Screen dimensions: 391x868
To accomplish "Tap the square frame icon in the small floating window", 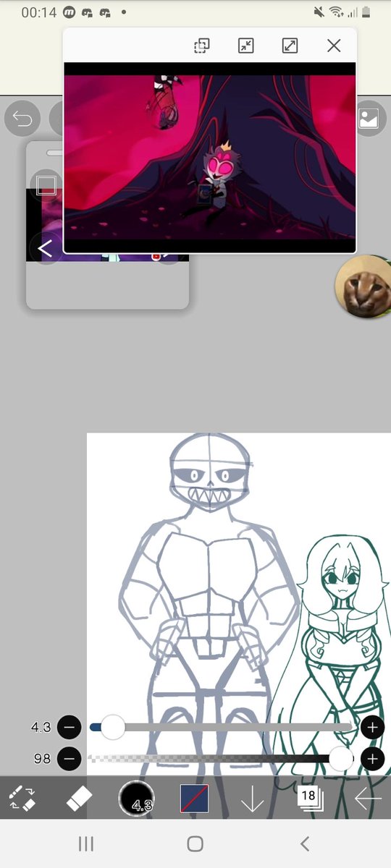I will click(x=46, y=185).
